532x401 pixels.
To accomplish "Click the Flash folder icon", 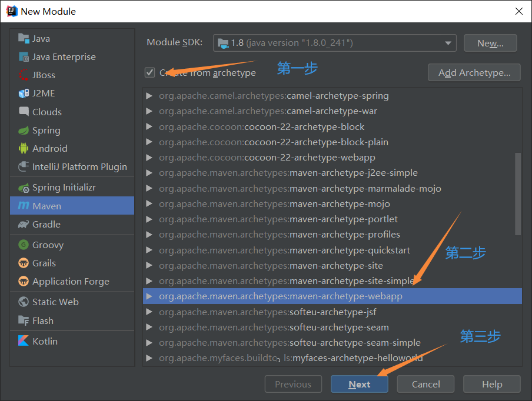I will click(x=24, y=320).
